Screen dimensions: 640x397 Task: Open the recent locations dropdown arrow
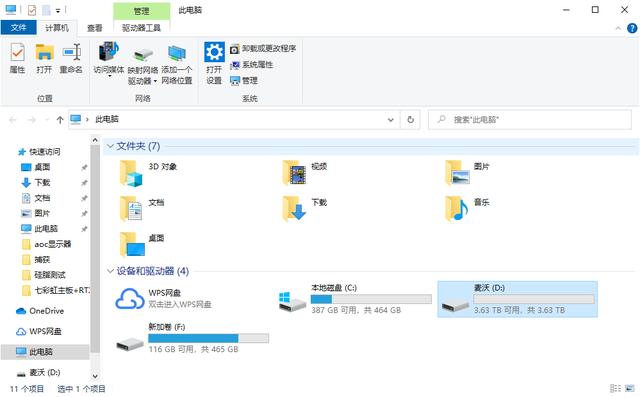(47, 120)
